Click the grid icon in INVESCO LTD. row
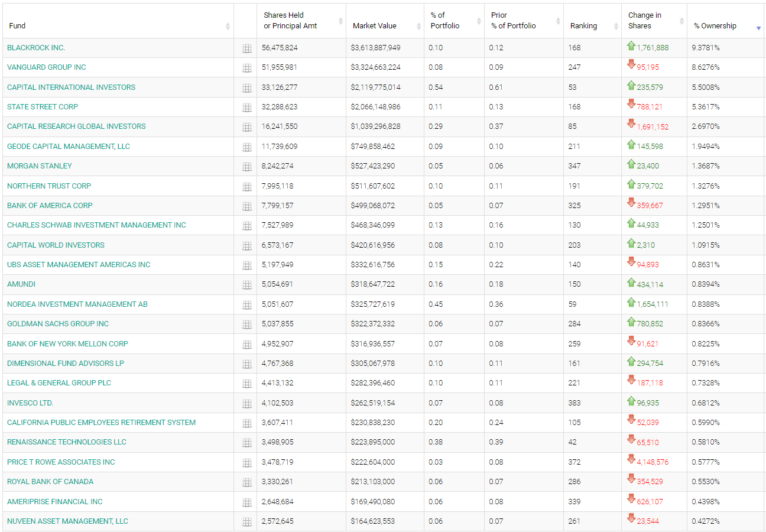Image resolution: width=766 pixels, height=532 pixels. 247,404
